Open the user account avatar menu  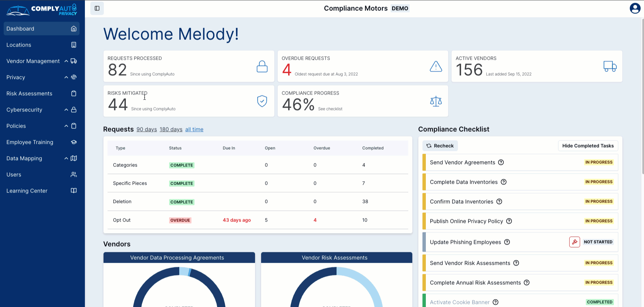[635, 8]
